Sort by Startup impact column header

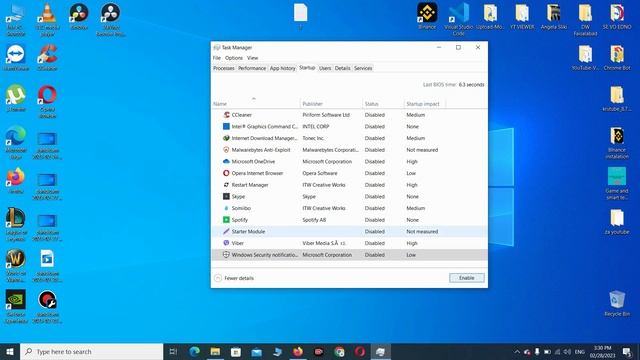[424, 104]
